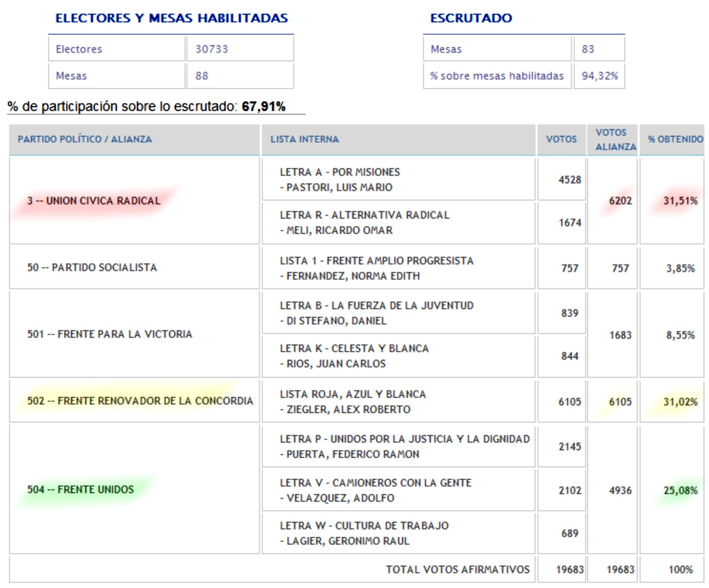Click 501 -- FRENTE PARA LA VICTORIA cell

click(110, 334)
